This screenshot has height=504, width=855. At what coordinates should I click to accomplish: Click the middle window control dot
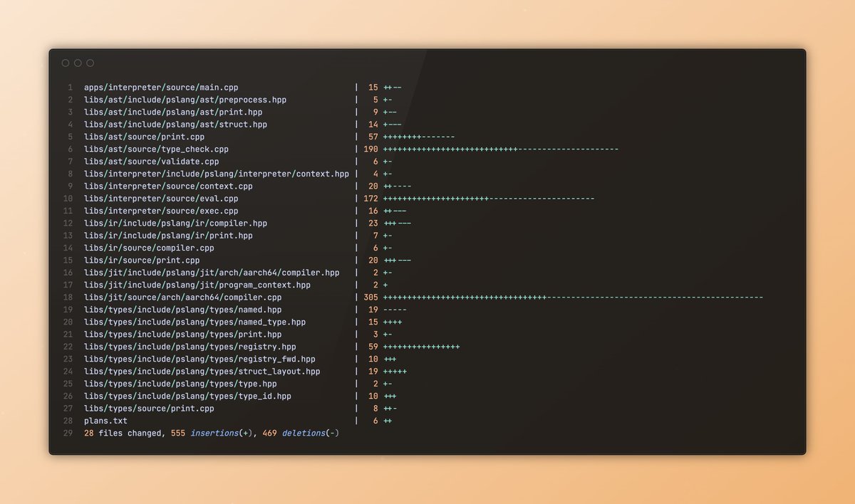click(78, 63)
